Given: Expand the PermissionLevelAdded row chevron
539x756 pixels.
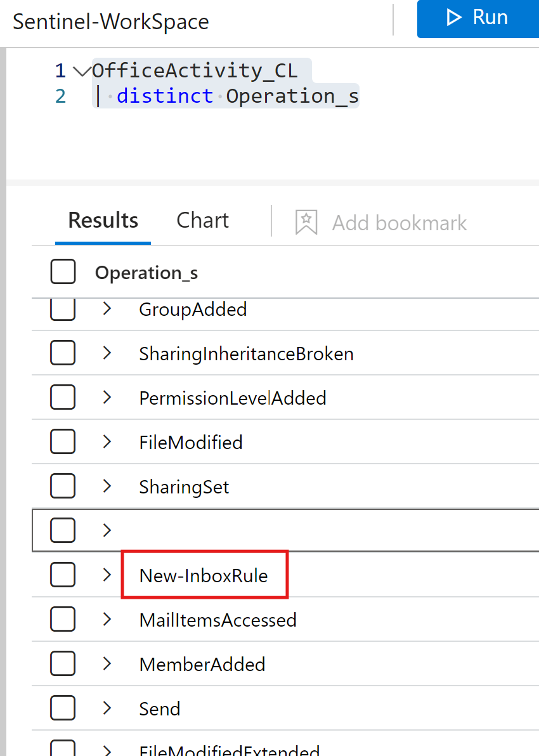Looking at the screenshot, I should pos(107,398).
